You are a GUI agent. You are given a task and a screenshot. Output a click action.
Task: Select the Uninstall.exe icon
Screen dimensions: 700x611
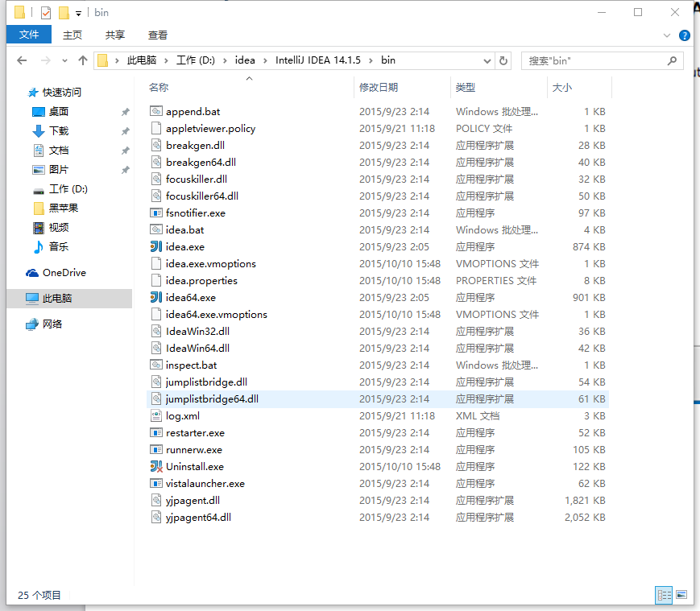[155, 466]
